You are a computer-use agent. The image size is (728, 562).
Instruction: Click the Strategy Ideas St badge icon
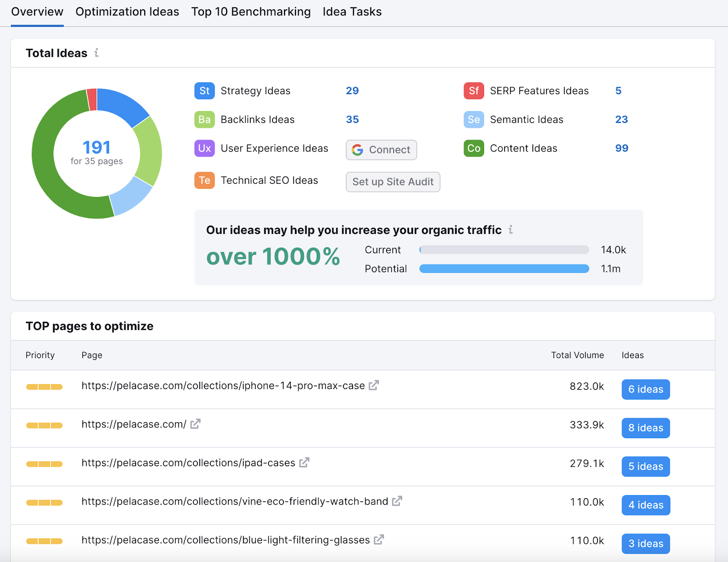point(204,91)
